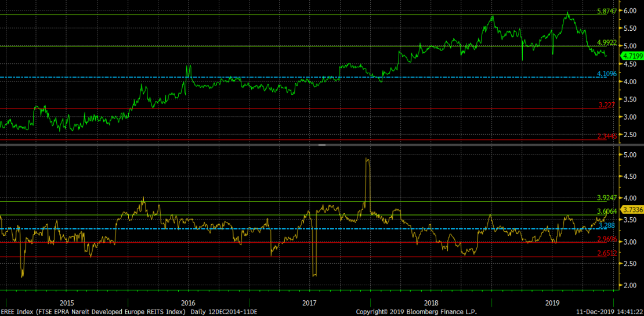Click the Daily 12DEC2014 date range text
Viewport: 644px width, 316px height.
pos(225,312)
